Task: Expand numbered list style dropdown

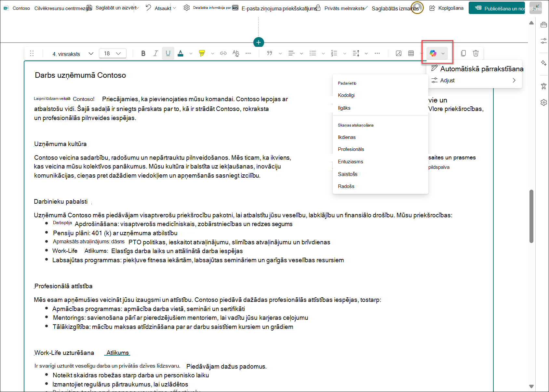Action: point(345,53)
